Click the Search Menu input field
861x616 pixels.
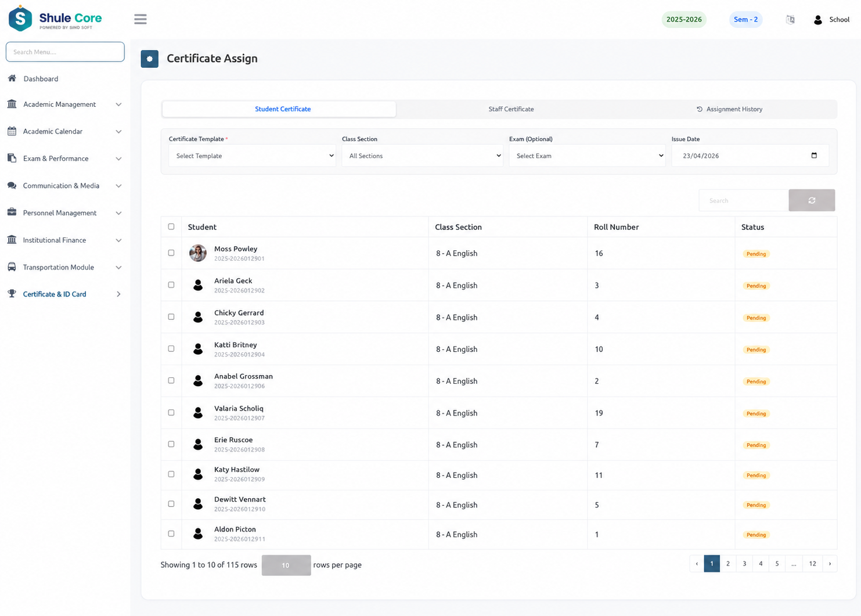65,52
